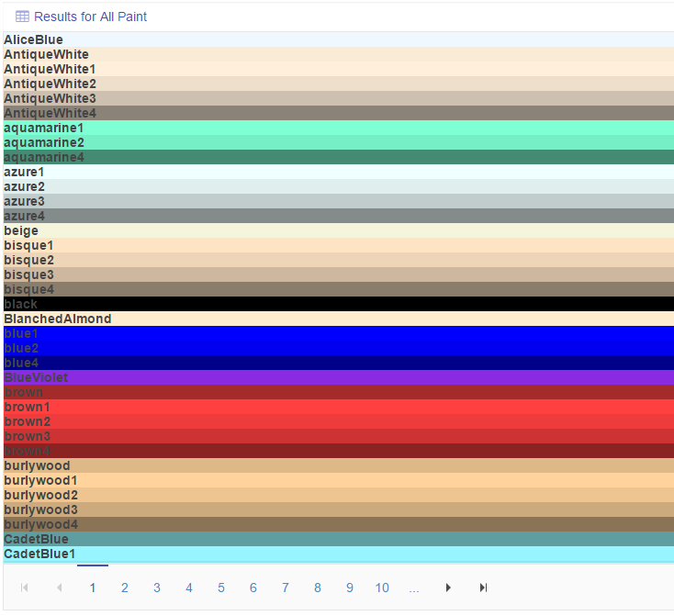Select the AntiqueWhite3 row
Viewport: 674px width, 616px height.
point(339,98)
